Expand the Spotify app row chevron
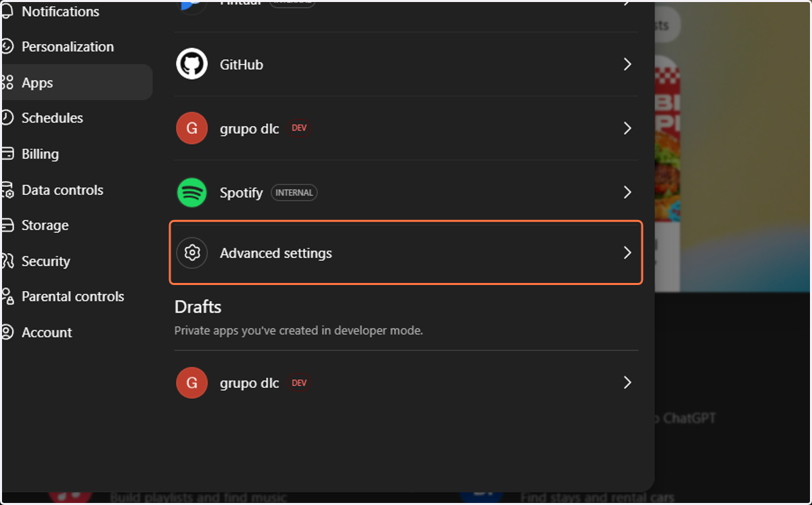812x505 pixels. pos(627,192)
